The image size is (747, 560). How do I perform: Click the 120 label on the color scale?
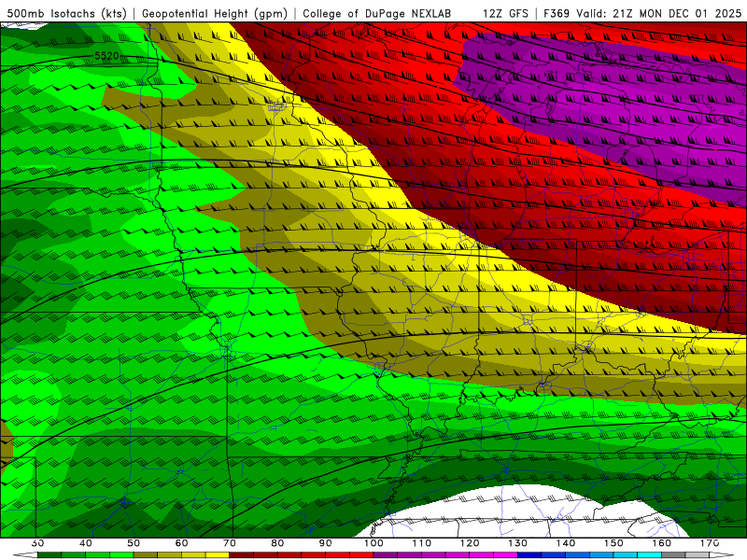[x=470, y=543]
